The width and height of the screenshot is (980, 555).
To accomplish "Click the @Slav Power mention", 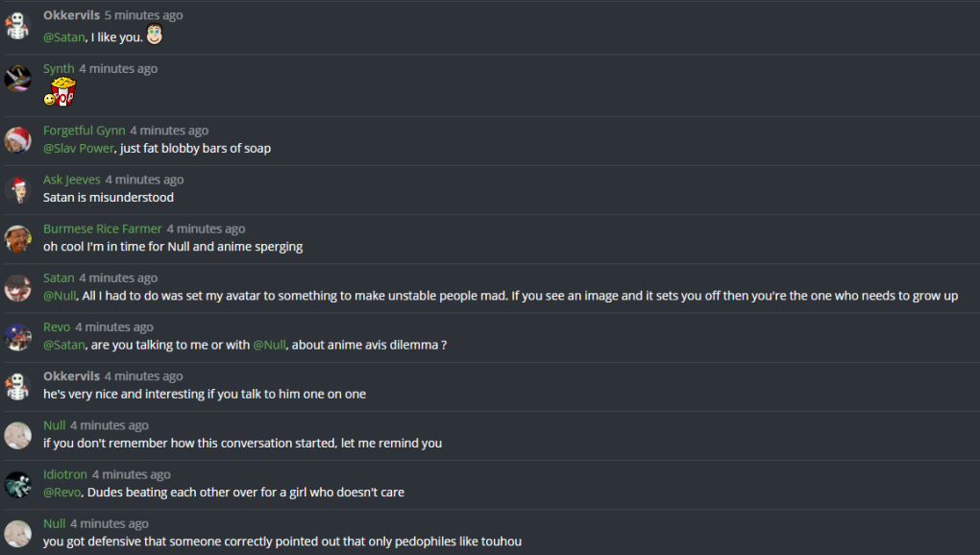I will click(x=79, y=149).
